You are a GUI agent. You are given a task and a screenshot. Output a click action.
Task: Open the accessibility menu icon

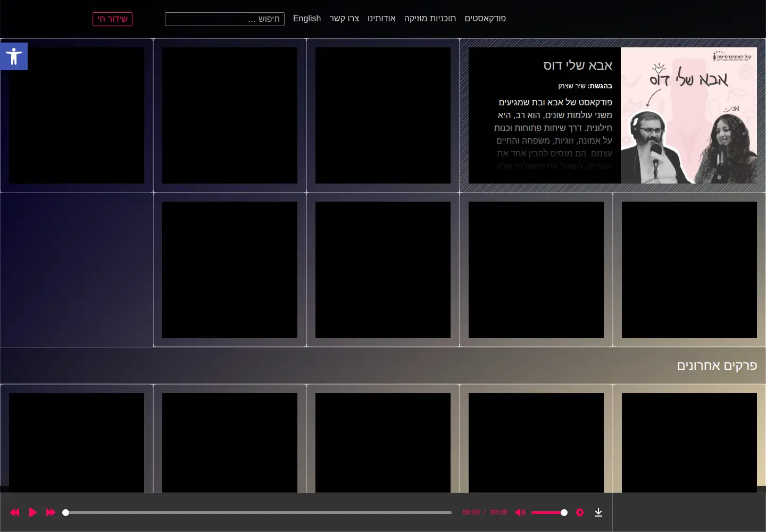point(14,56)
